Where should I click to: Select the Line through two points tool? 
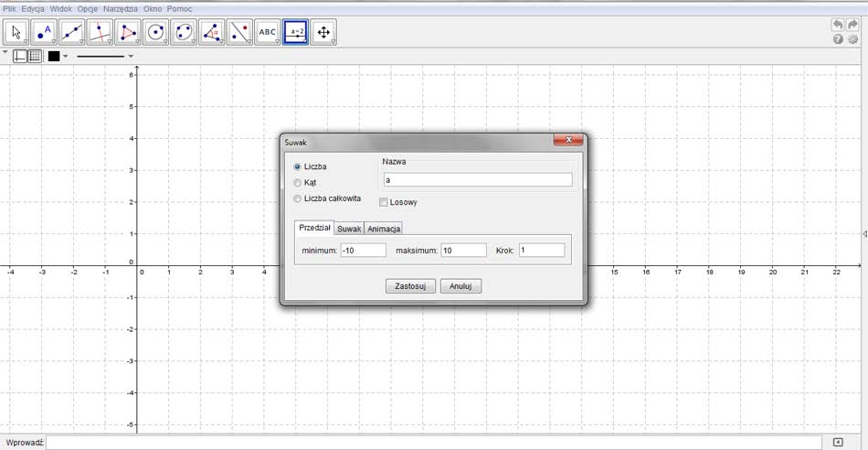(x=72, y=32)
